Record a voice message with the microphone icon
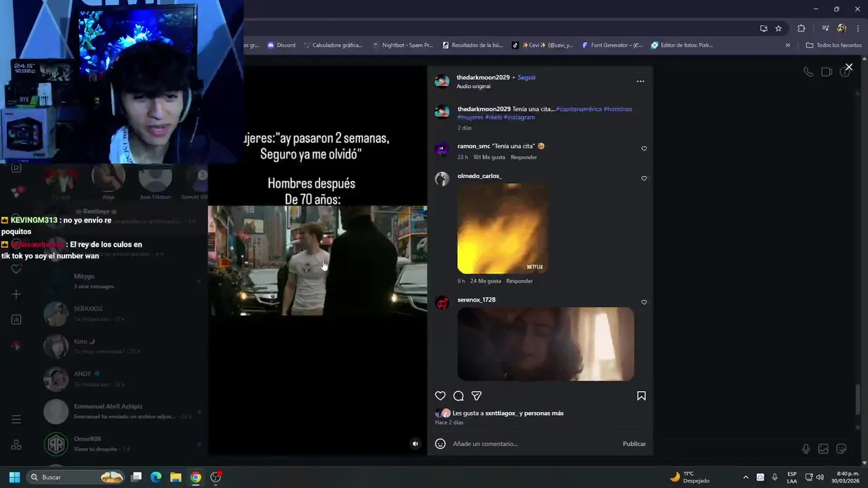The height and width of the screenshot is (488, 868). click(806, 449)
